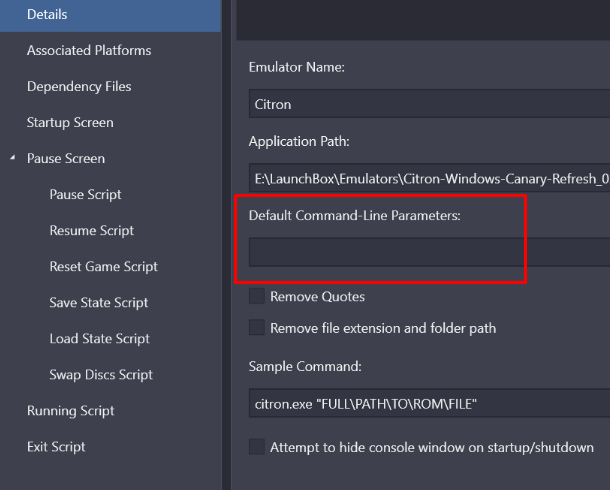Open Associated Platforms section
Screen dimensions: 610x490
89,51
